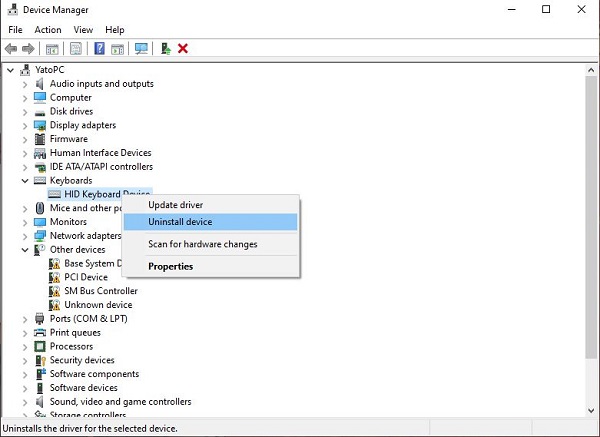Click the red X Uninstall device toolbar icon
This screenshot has width=600, height=437.
tap(183, 48)
